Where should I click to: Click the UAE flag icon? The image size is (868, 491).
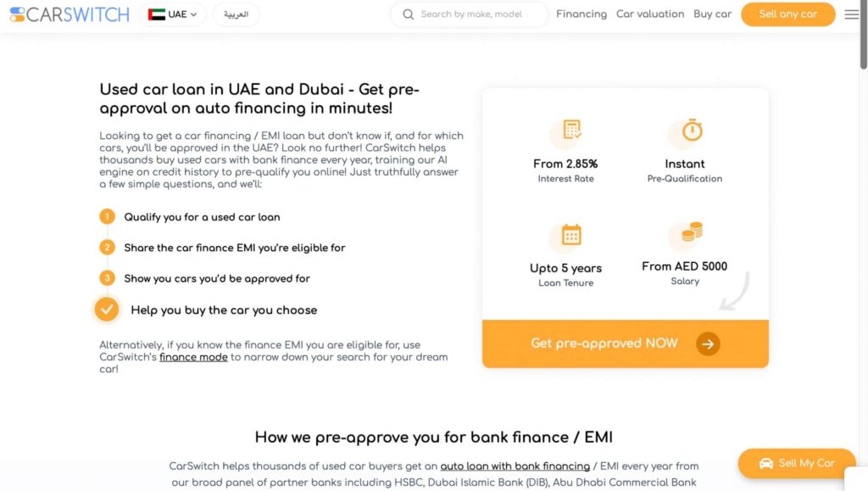pos(157,14)
